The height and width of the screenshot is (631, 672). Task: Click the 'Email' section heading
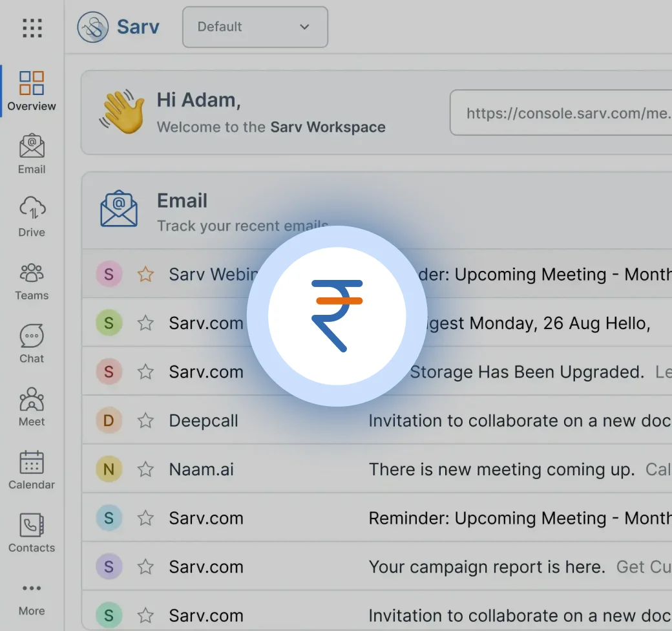[182, 200]
